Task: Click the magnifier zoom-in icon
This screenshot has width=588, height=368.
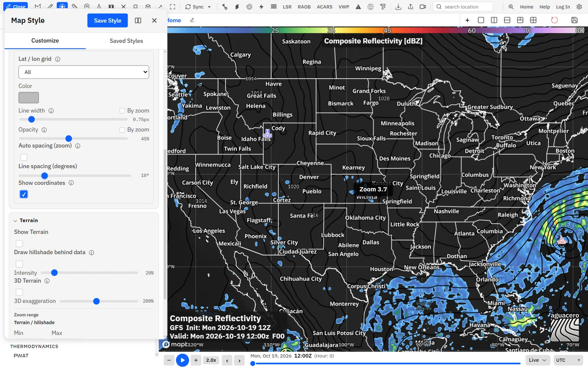Action: 511,7
